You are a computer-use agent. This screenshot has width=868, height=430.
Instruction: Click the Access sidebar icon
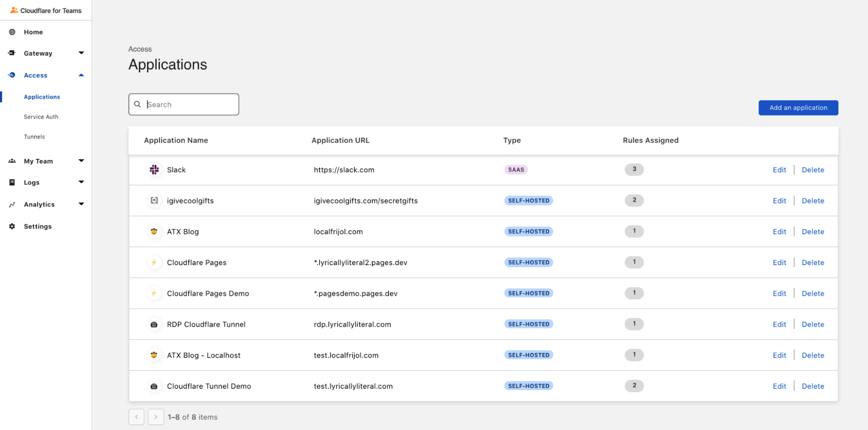[x=12, y=75]
